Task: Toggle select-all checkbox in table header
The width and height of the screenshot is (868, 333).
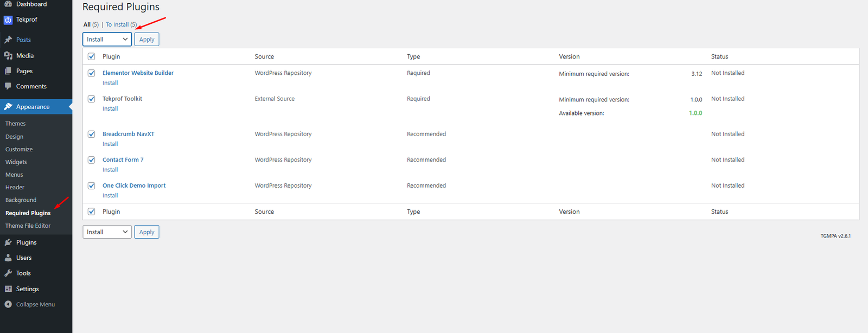Action: click(92, 56)
